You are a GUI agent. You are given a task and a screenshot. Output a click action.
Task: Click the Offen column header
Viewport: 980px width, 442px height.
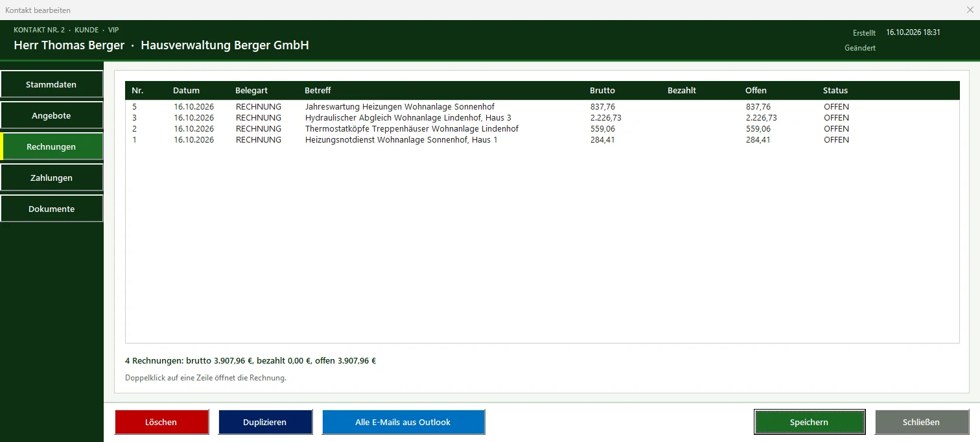(756, 91)
